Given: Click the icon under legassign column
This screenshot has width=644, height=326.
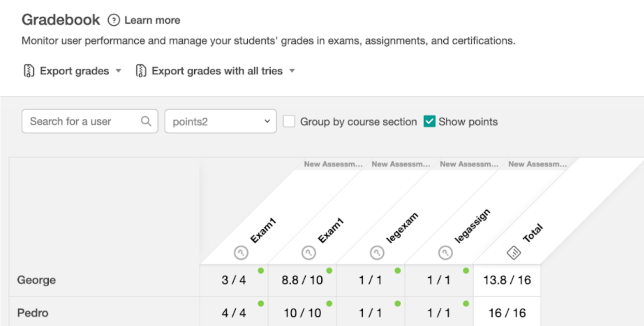Looking at the screenshot, I should click(445, 253).
